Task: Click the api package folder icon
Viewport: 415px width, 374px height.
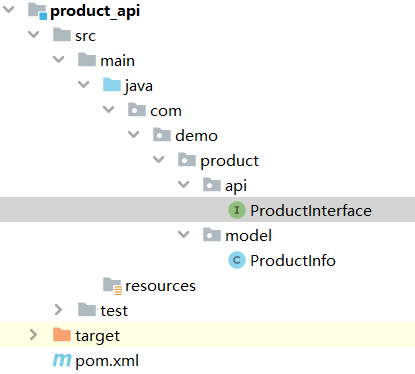Action: pyautogui.click(x=212, y=185)
